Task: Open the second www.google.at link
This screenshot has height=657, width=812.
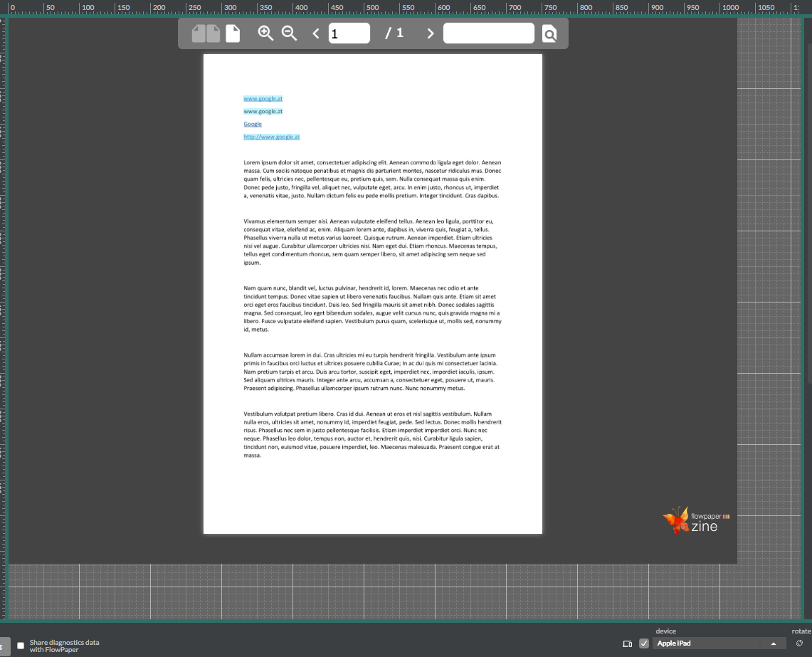Action: coord(263,112)
